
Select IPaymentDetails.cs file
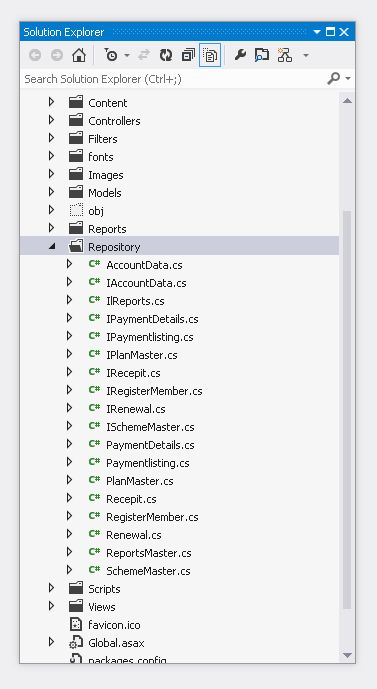(x=152, y=319)
